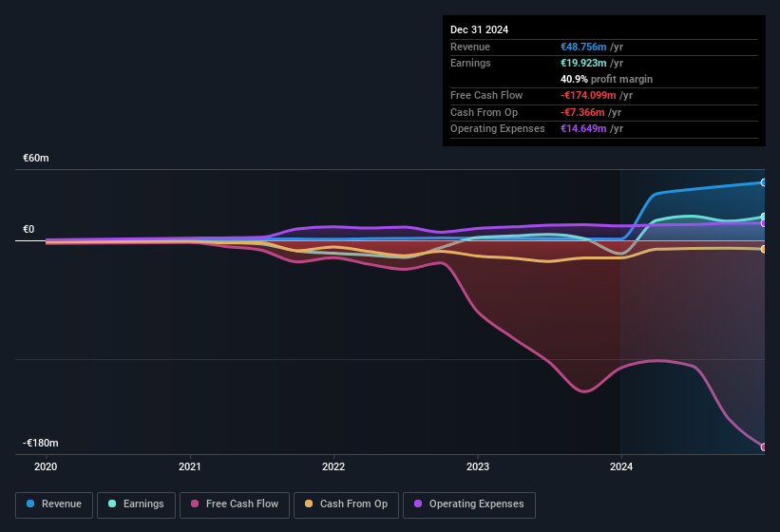Click the orange Cash From Op endpoint marker
Viewport: 780px width, 532px height.
coord(763,249)
